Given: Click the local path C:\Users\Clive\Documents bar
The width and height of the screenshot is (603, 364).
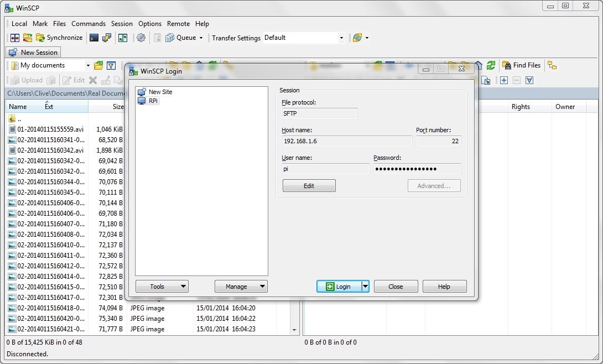Looking at the screenshot, I should pos(65,93).
